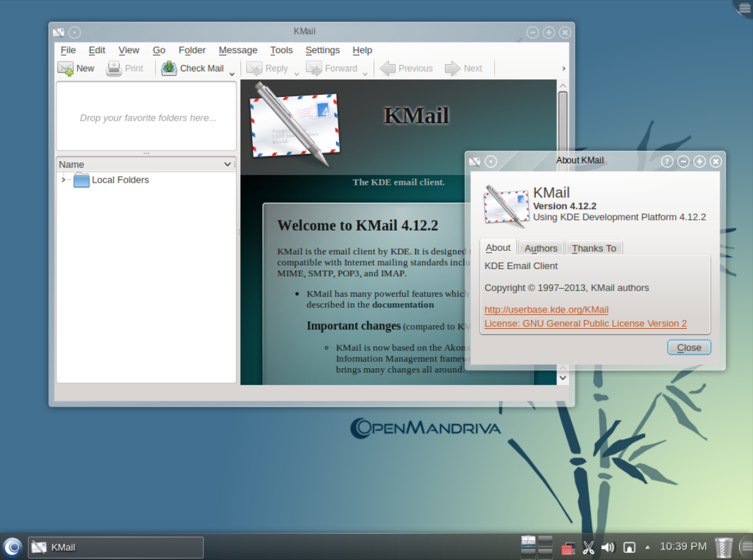Show more toolbar items via overflow chevron
This screenshot has height=560, width=753.
(564, 69)
